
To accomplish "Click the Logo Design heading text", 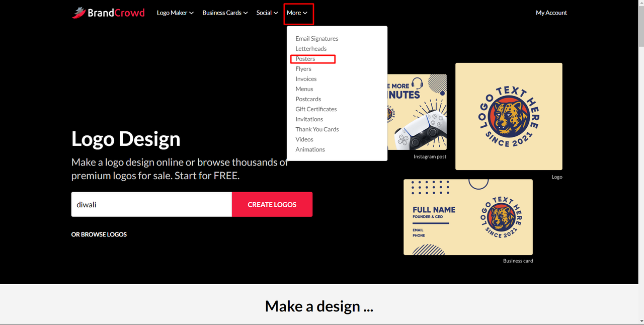I will (126, 139).
